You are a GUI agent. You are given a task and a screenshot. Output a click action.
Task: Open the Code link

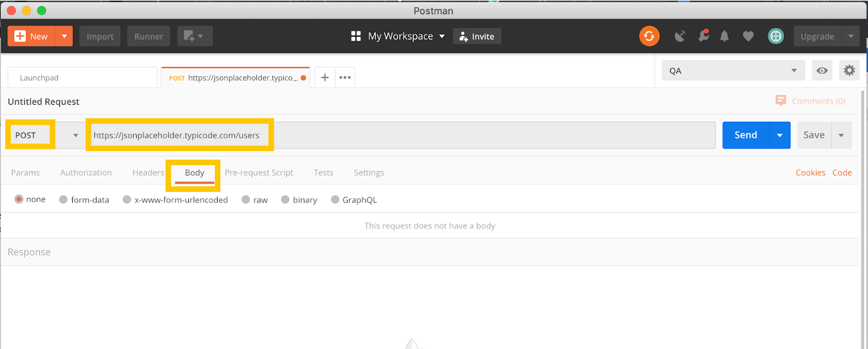[x=842, y=172]
